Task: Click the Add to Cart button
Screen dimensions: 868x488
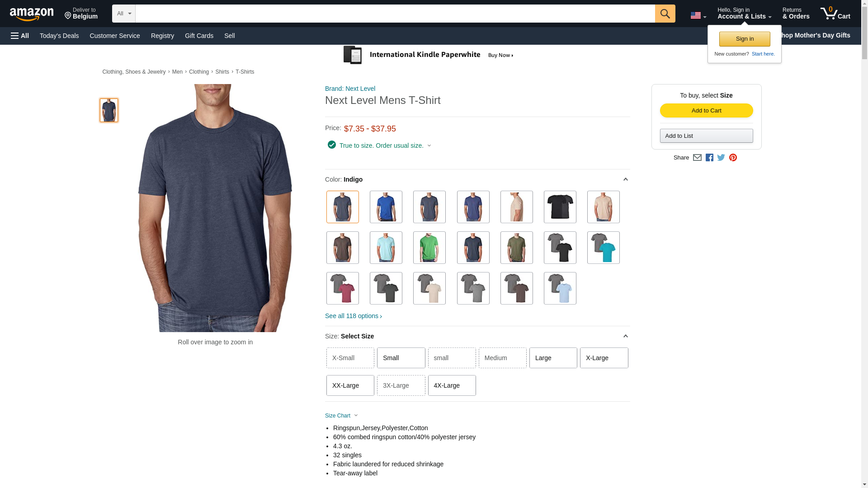Action: point(706,111)
